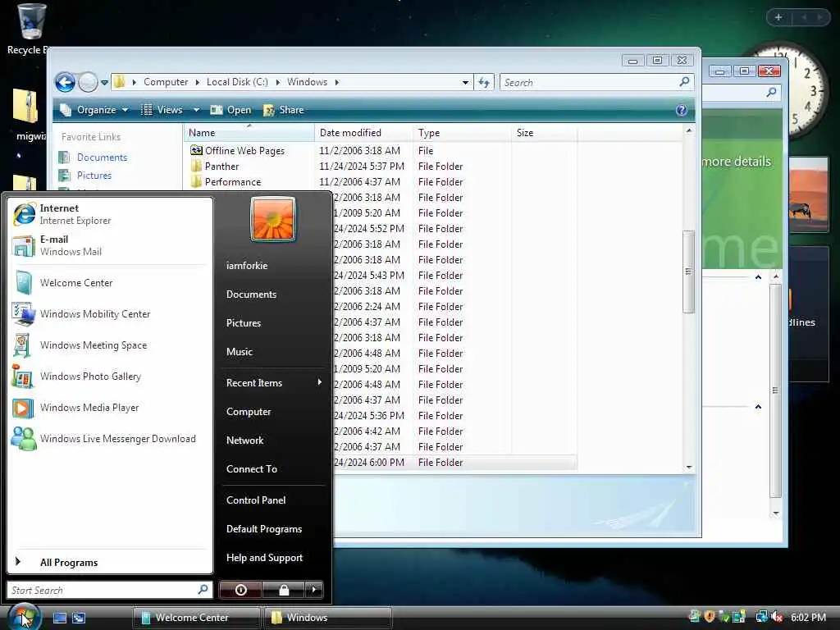
Task: Open Internet Explorer from Start menu
Action: pyautogui.click(x=110, y=214)
